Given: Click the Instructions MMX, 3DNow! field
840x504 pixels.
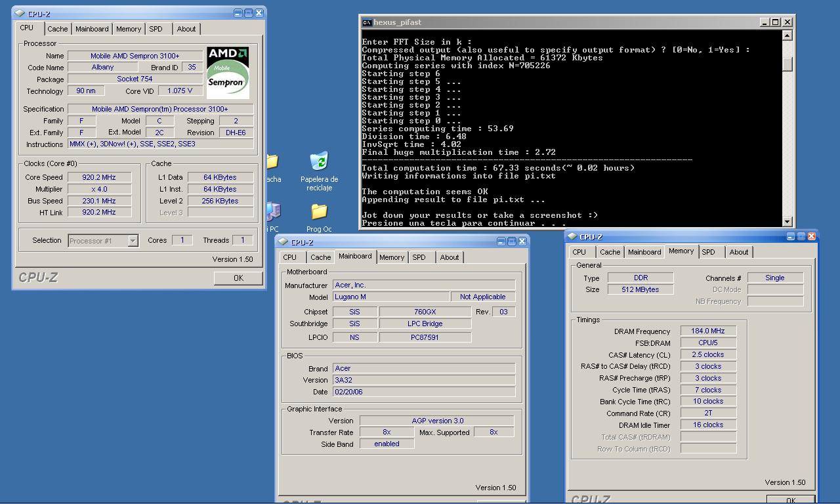Looking at the screenshot, I should pyautogui.click(x=160, y=144).
